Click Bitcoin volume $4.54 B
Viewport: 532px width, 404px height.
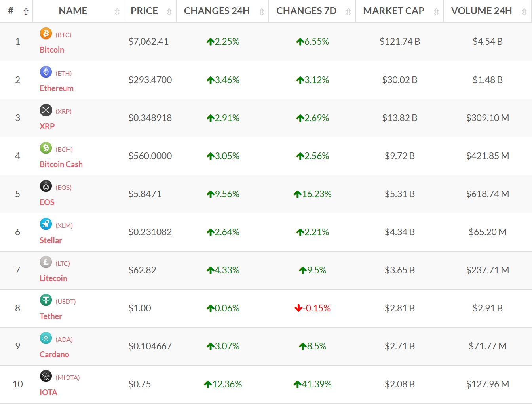tap(488, 42)
